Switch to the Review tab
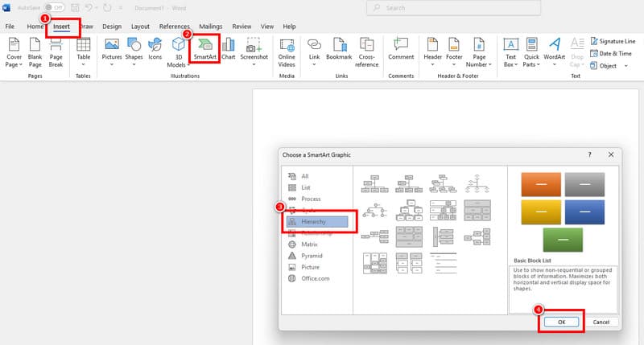 (242, 27)
